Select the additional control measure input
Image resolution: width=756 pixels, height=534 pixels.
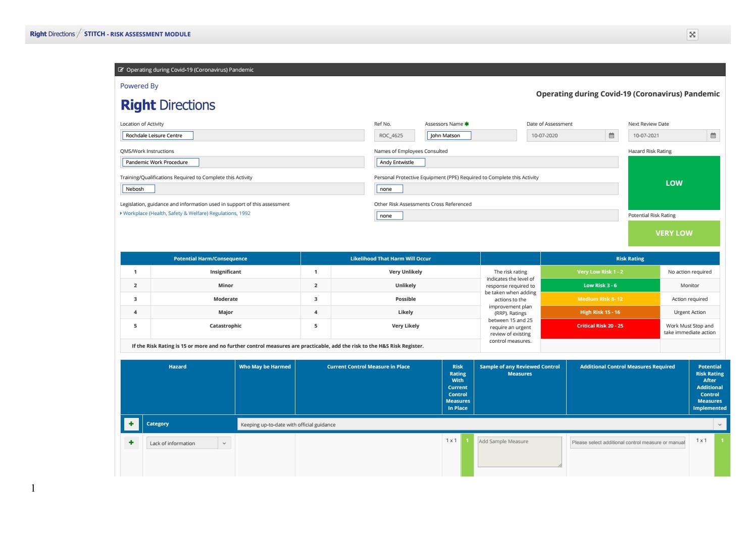[627, 443]
